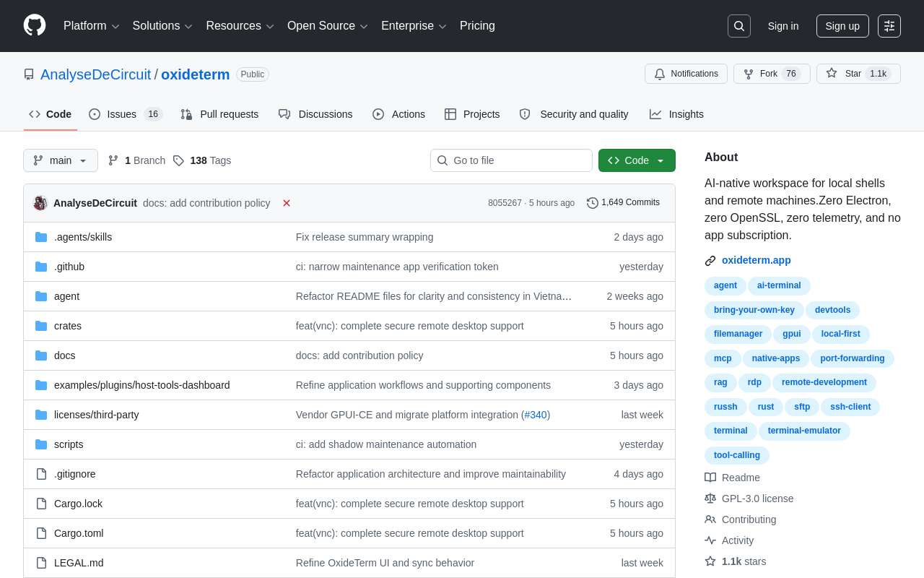Click the Notifications bell button
This screenshot has width=924, height=578.
pos(686,74)
